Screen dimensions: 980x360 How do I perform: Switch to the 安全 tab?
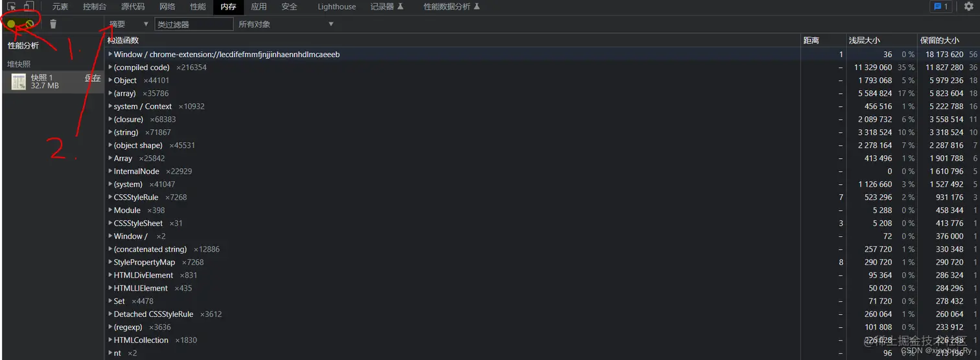tap(289, 6)
